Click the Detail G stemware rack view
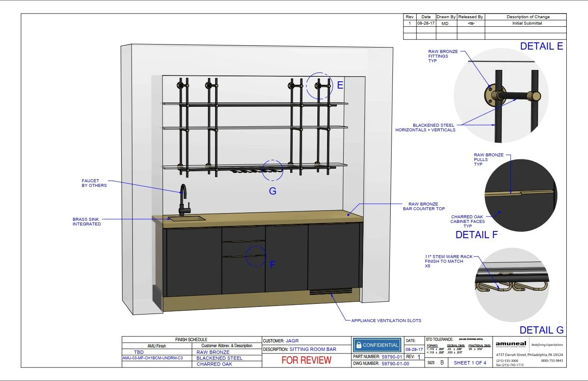This screenshot has width=588, height=381. pos(512,285)
